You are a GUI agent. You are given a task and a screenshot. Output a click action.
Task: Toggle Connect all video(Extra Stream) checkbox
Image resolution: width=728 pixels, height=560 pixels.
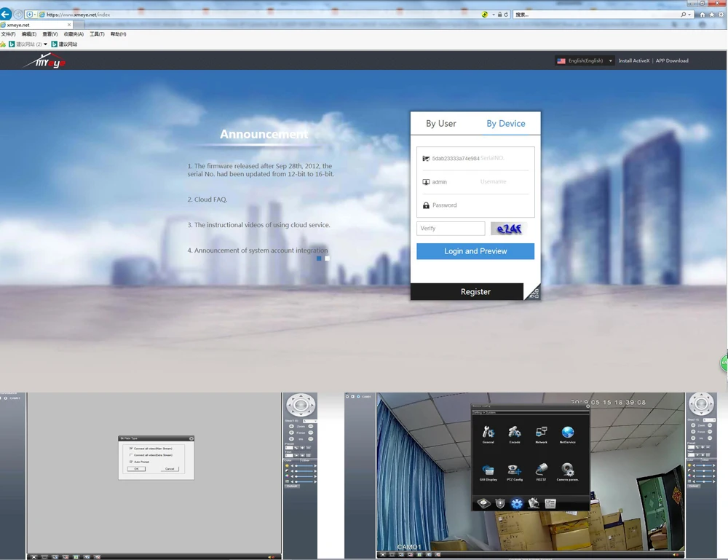coord(131,455)
